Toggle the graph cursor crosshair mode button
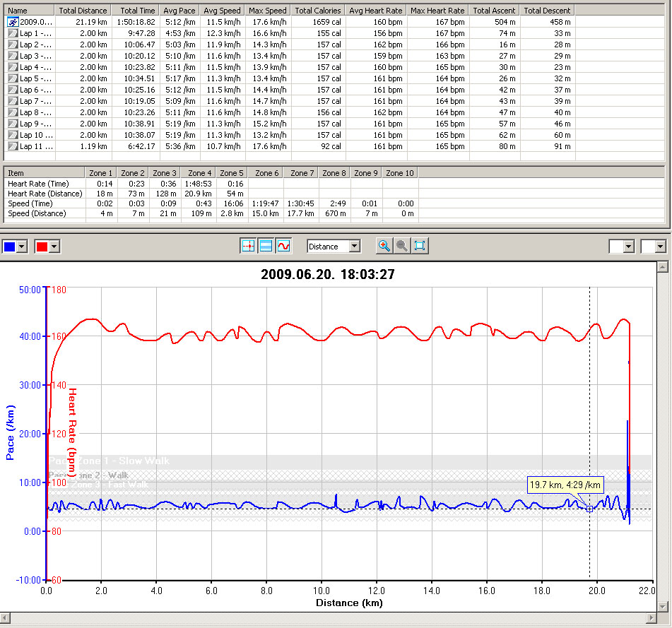The width and height of the screenshot is (672, 628). [x=248, y=246]
